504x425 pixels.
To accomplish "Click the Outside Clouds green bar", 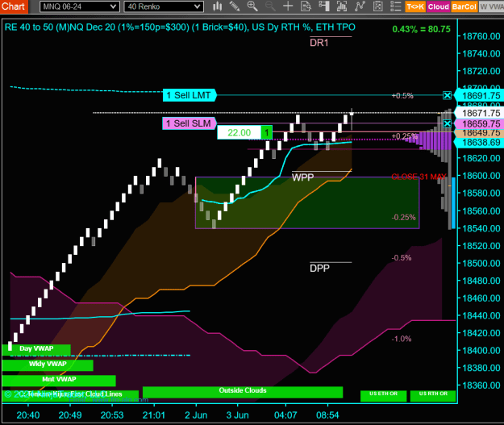I will click(x=243, y=392).
